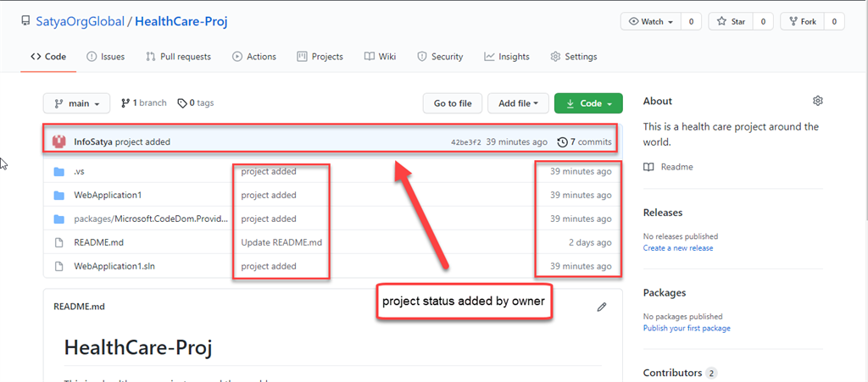
Task: Click 'Publish your first package' link
Action: pyautogui.click(x=687, y=329)
